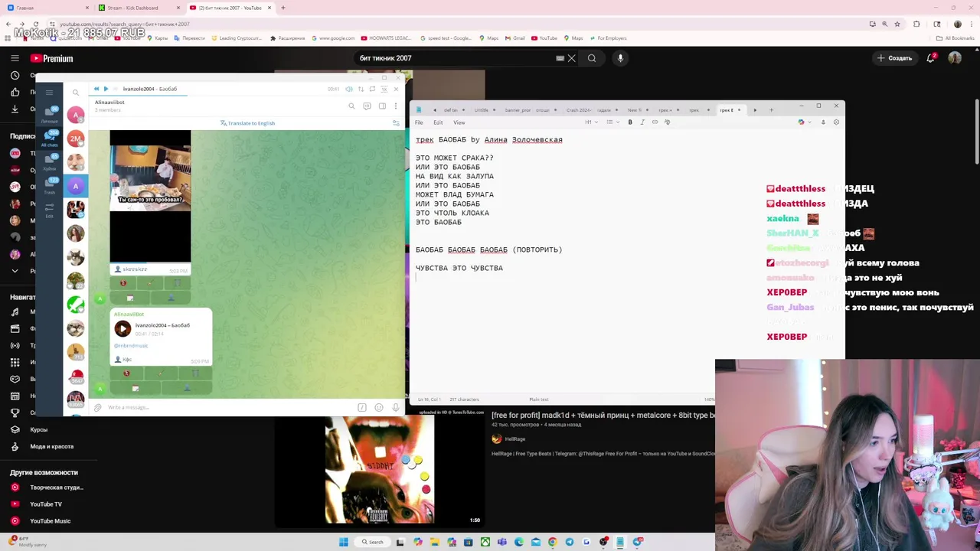Open the metalcore 8bit type beat thumbnail
The height and width of the screenshot is (551, 980).
tap(380, 470)
